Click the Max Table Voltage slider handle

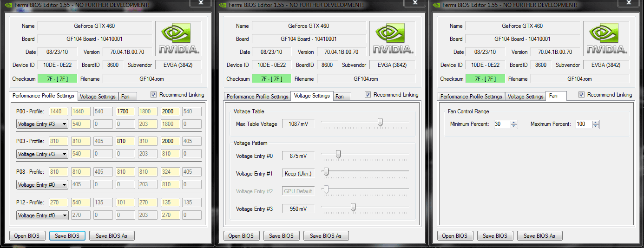[x=380, y=122]
